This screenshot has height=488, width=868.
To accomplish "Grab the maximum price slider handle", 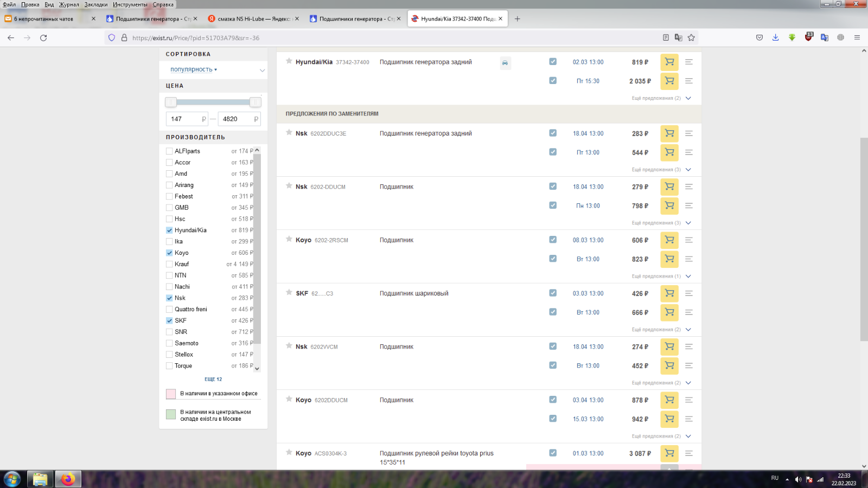I will 256,102.
